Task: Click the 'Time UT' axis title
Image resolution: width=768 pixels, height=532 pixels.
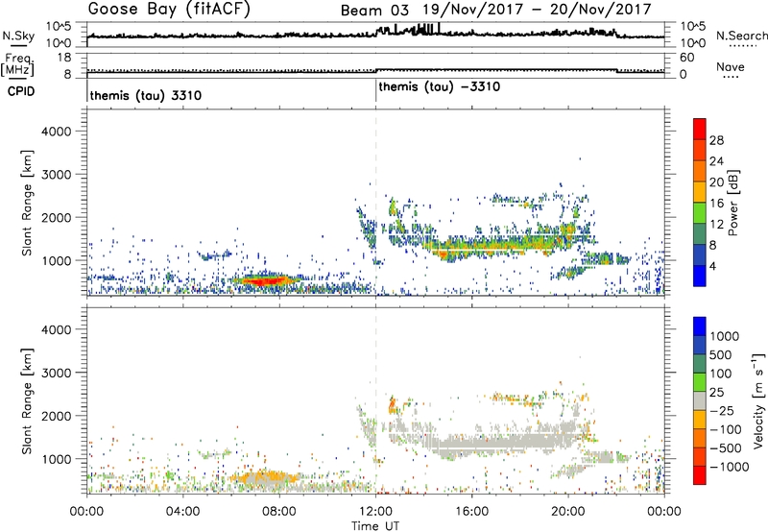Action: tap(375, 526)
